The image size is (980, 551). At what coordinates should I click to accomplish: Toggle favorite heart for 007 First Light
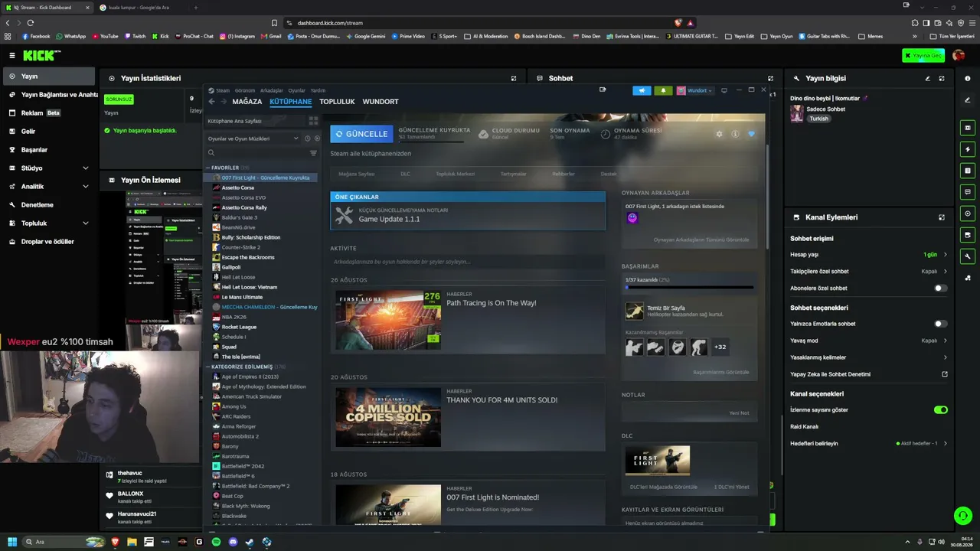[751, 134]
